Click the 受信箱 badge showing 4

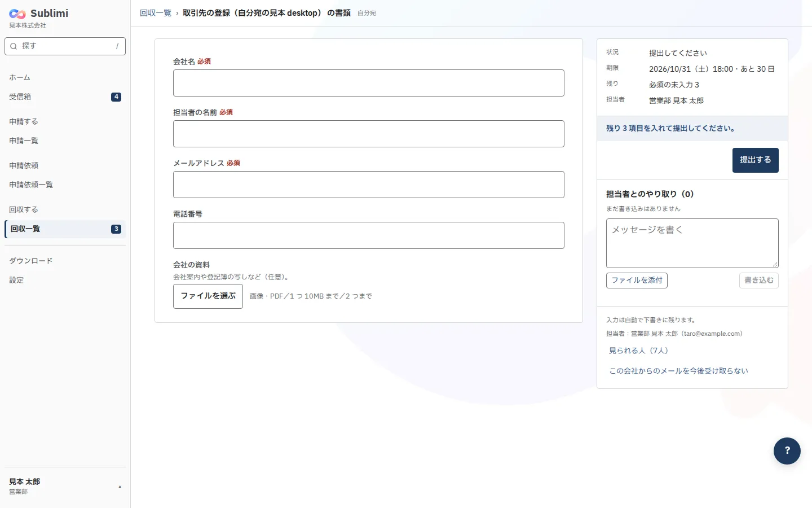(116, 97)
